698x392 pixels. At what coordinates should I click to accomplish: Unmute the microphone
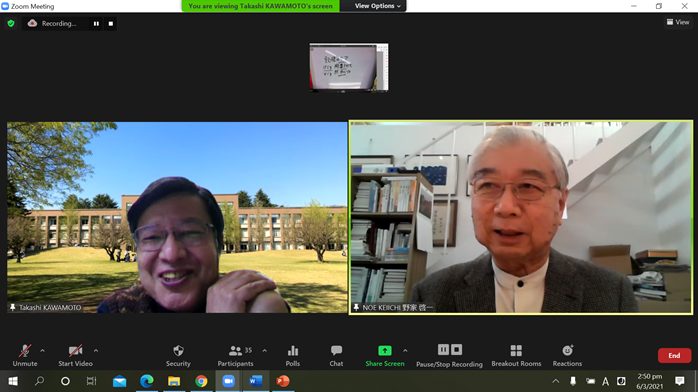[x=25, y=356]
